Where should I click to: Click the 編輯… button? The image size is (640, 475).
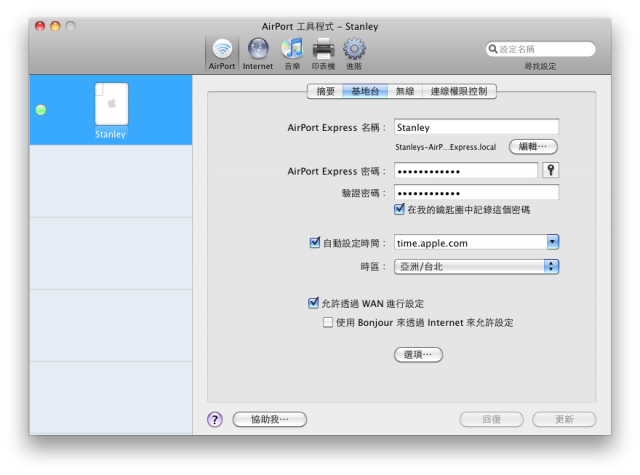click(533, 146)
